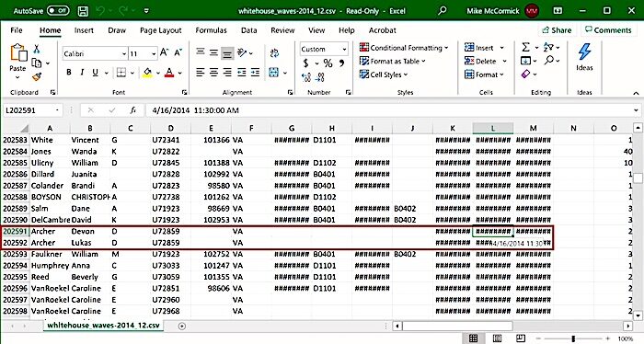644x344 pixels.
Task: Click the Paste clipboard icon
Action: tap(18, 53)
